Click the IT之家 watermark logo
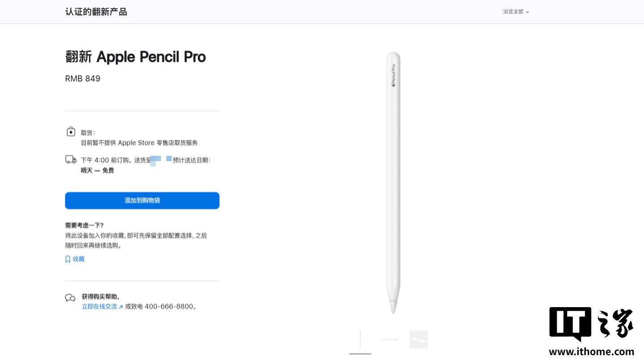The width and height of the screenshot is (644, 364). pos(591,323)
